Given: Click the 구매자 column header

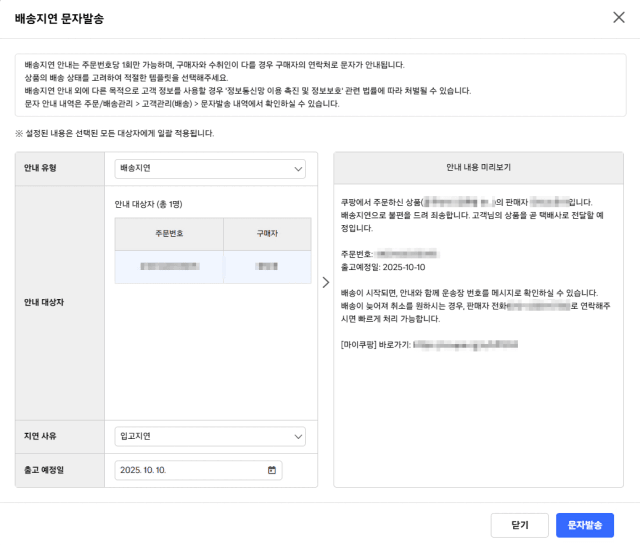Looking at the screenshot, I should [x=266, y=234].
